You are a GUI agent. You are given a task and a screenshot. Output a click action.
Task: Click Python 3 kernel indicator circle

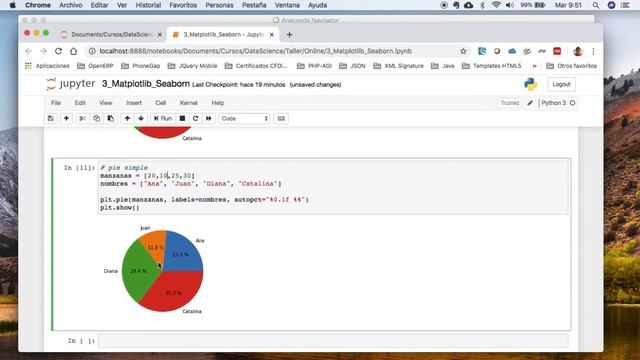pyautogui.click(x=573, y=103)
